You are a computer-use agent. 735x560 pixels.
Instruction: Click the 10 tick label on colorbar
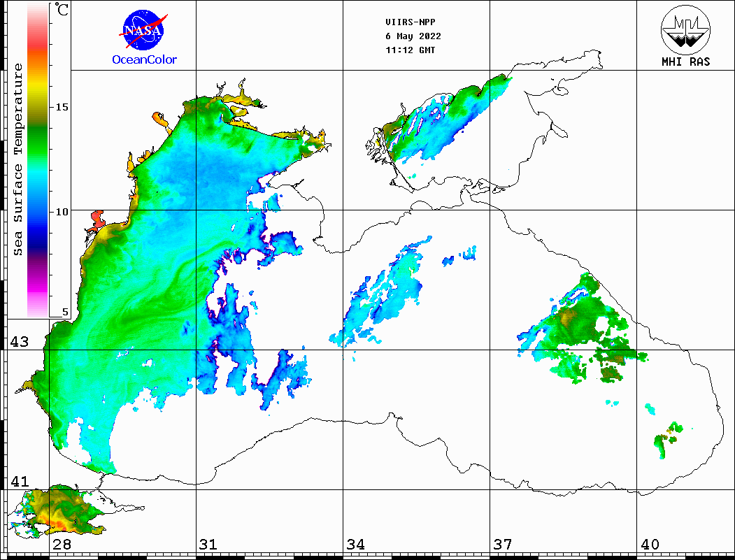point(62,212)
